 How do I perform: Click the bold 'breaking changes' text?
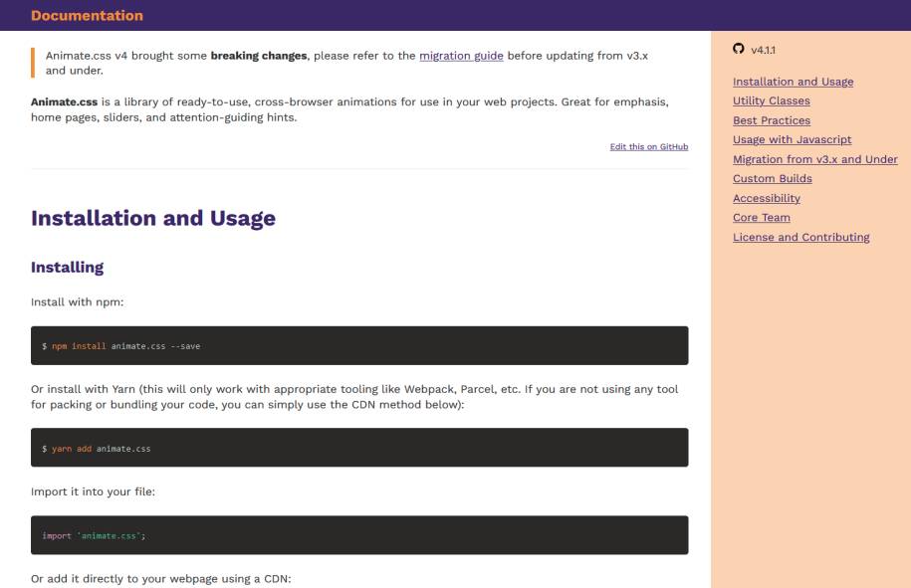coord(259,56)
